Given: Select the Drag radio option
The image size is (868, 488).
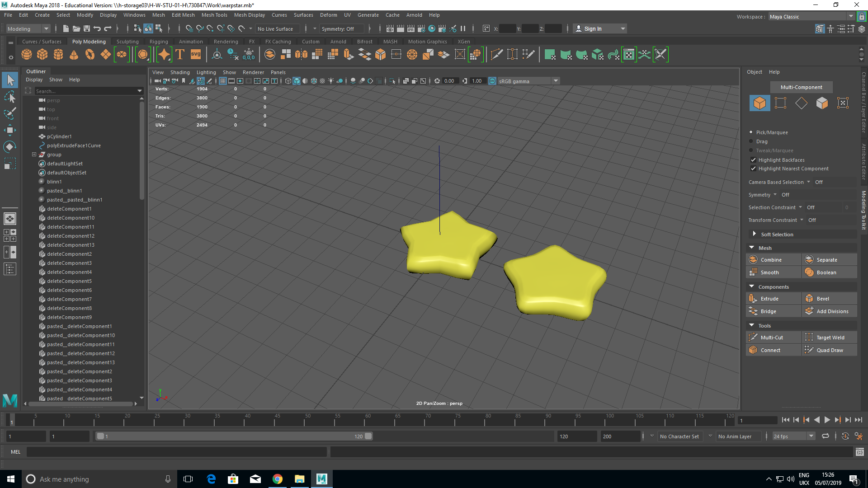Looking at the screenshot, I should pyautogui.click(x=751, y=141).
